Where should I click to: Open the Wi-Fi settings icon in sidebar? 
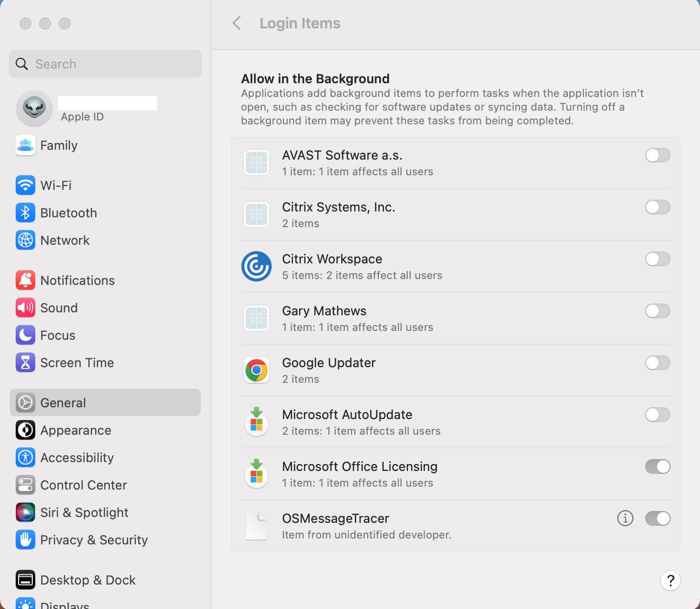pyautogui.click(x=25, y=186)
